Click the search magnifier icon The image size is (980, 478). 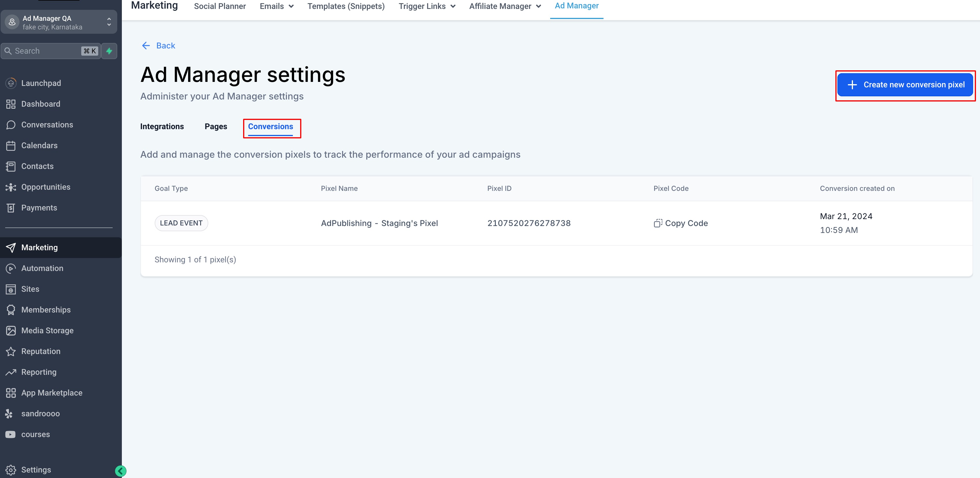point(8,51)
